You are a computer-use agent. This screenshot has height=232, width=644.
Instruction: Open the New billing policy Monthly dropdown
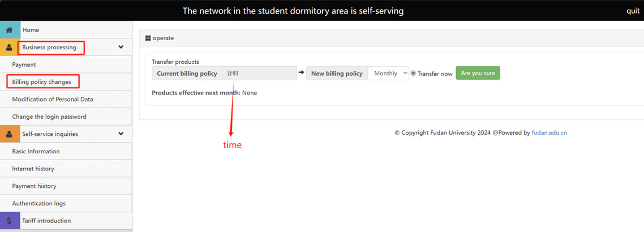[x=388, y=74]
